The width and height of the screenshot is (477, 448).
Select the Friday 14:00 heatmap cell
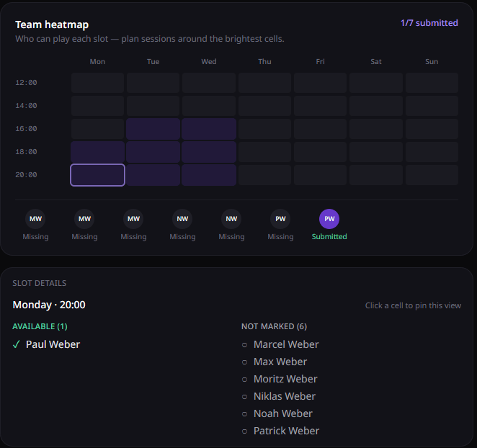320,106
